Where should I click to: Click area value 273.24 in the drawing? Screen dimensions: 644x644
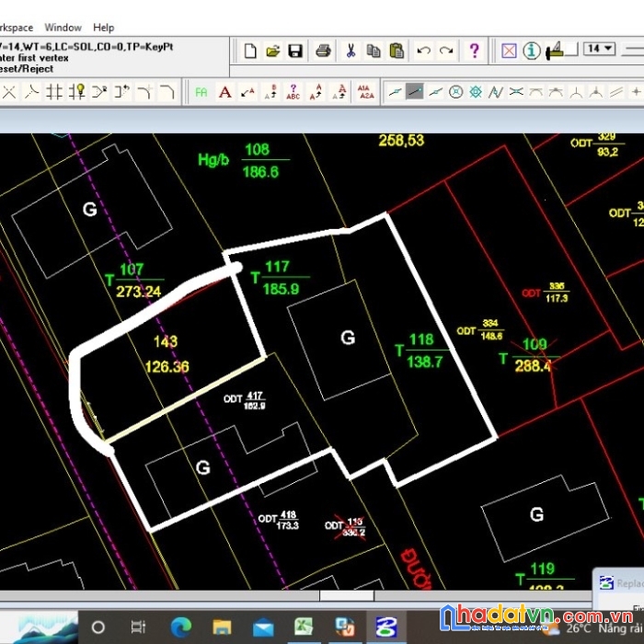[x=138, y=292]
